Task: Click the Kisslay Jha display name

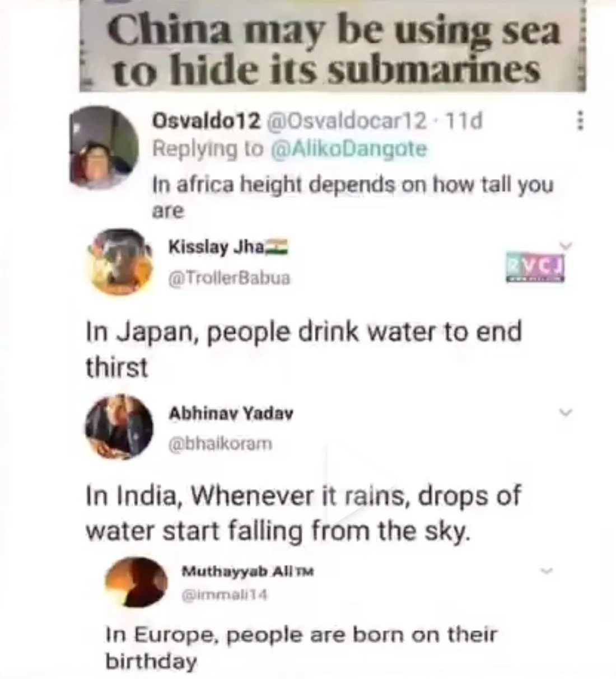Action: click(216, 247)
